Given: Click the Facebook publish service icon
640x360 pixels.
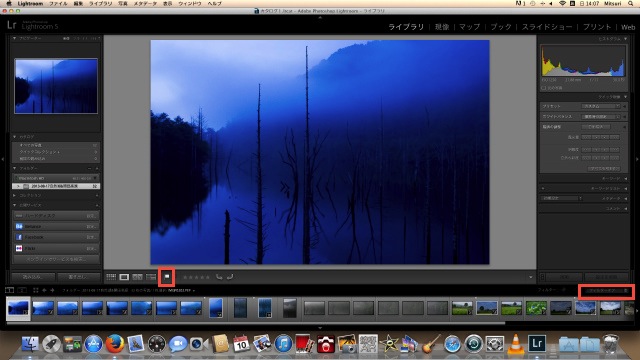Looking at the screenshot, I should tap(19, 237).
